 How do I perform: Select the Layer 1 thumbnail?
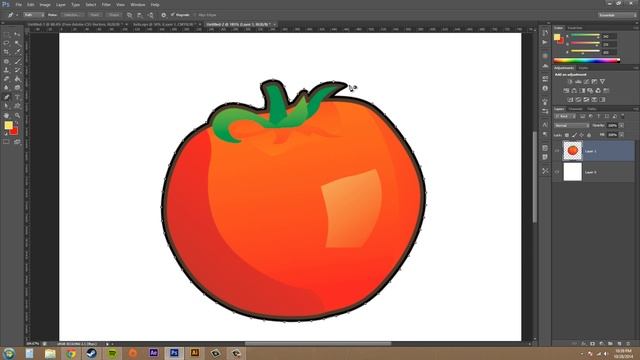click(x=572, y=151)
